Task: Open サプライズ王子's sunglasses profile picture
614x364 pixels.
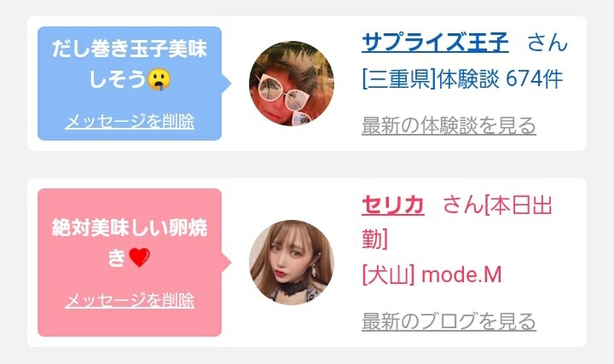Action: pyautogui.click(x=292, y=84)
